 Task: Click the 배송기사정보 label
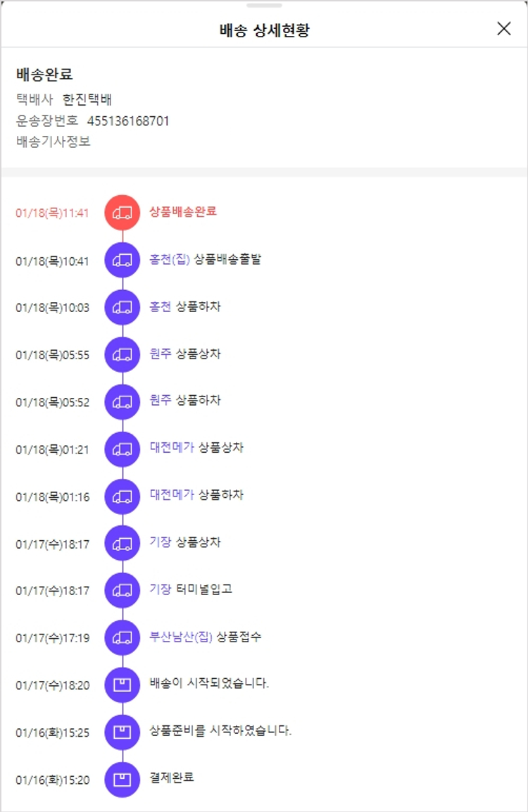point(54,141)
